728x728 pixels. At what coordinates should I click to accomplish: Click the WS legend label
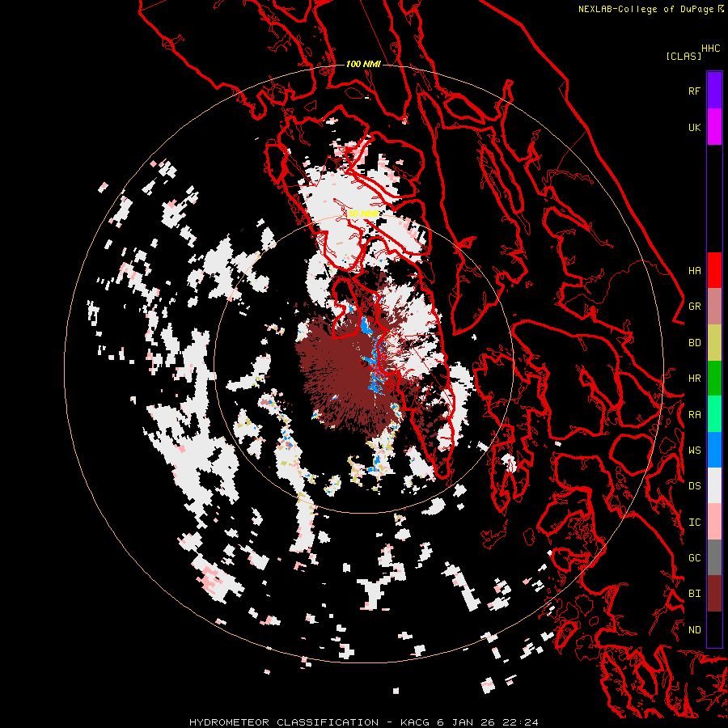pos(694,450)
